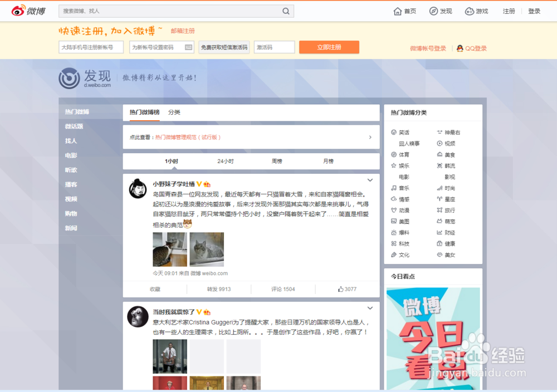Open 发现 discover in top navigation
Viewport: 557px width, 392px height.
[x=441, y=11]
